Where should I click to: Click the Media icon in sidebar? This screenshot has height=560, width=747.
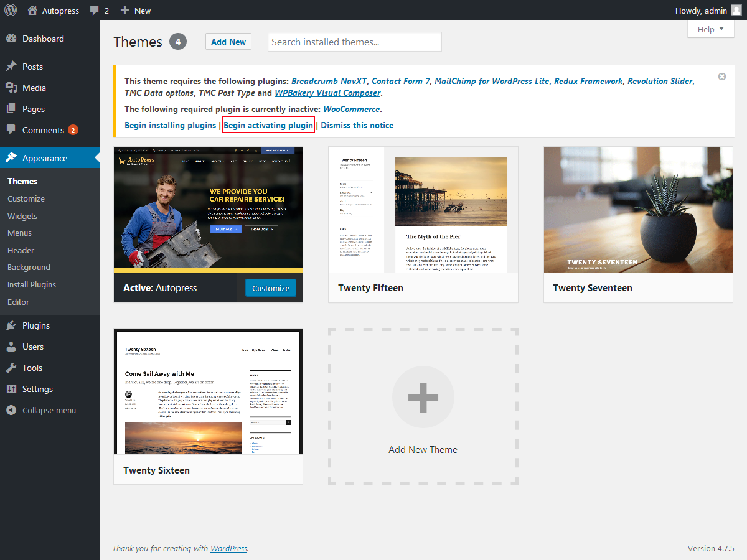pyautogui.click(x=11, y=88)
